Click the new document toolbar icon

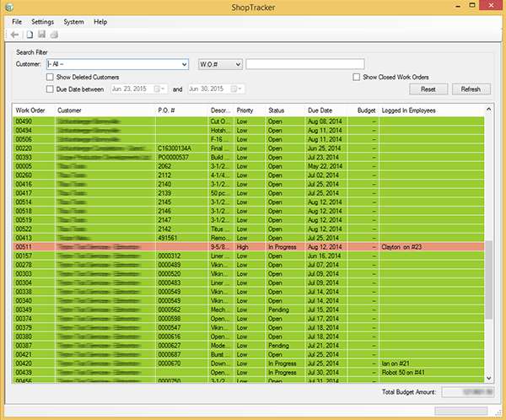(x=30, y=35)
